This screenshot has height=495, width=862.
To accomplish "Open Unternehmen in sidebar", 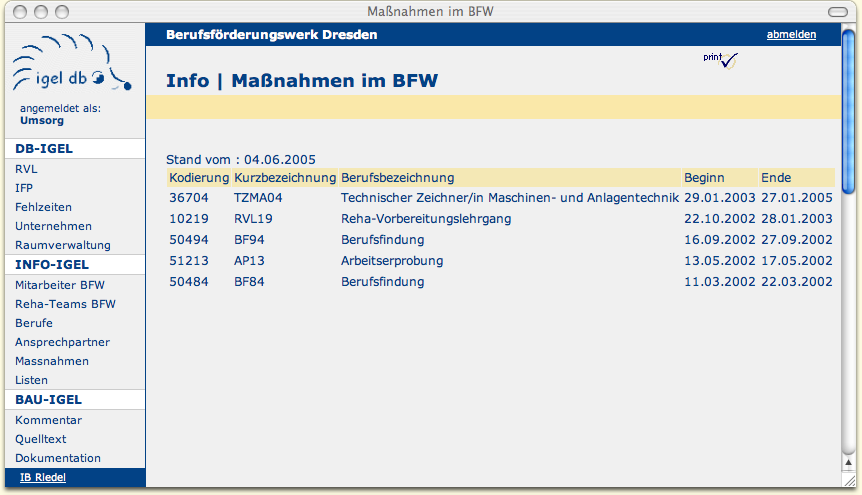I will coord(53,226).
